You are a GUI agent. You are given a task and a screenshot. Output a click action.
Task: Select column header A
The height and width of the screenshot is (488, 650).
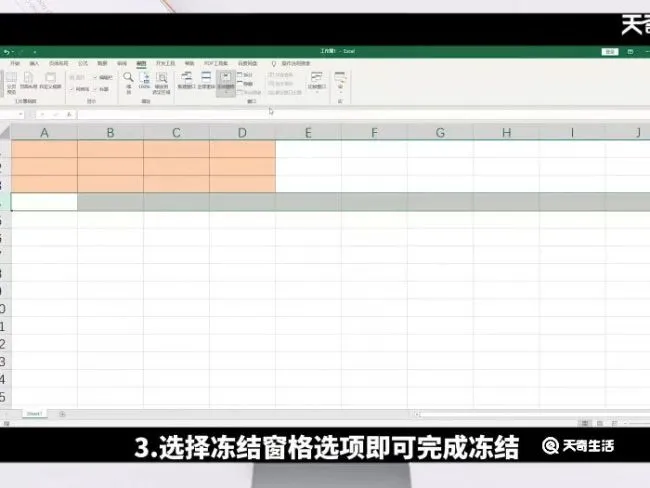(x=44, y=133)
